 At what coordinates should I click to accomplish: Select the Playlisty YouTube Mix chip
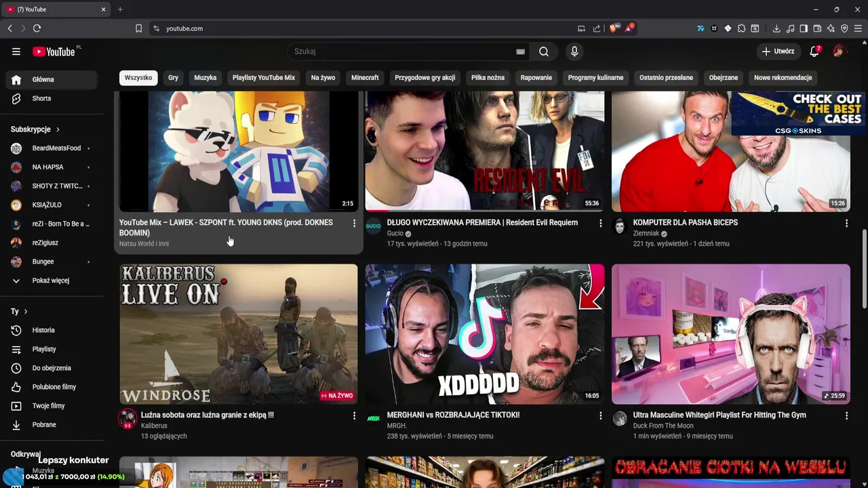pos(264,78)
